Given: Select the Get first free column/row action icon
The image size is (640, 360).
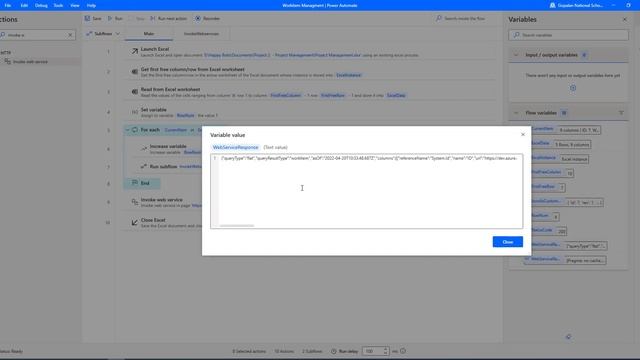Looking at the screenshot, I should 134,72.
